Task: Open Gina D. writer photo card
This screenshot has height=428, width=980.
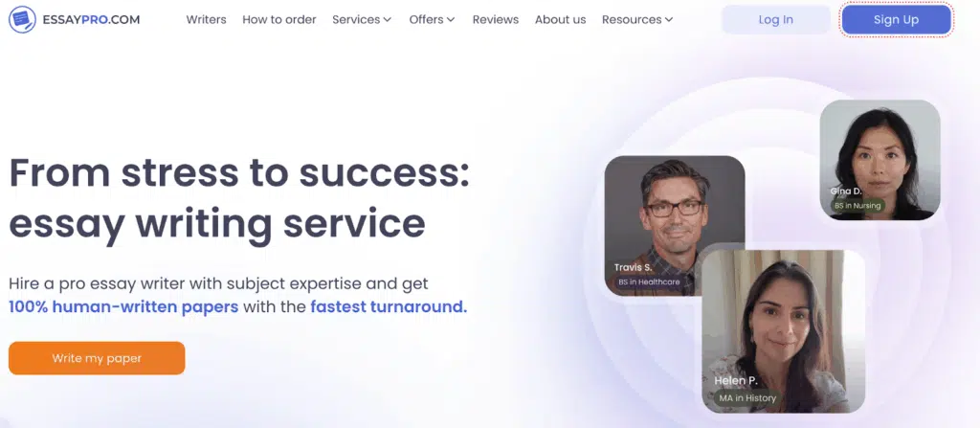Action: coord(880,160)
